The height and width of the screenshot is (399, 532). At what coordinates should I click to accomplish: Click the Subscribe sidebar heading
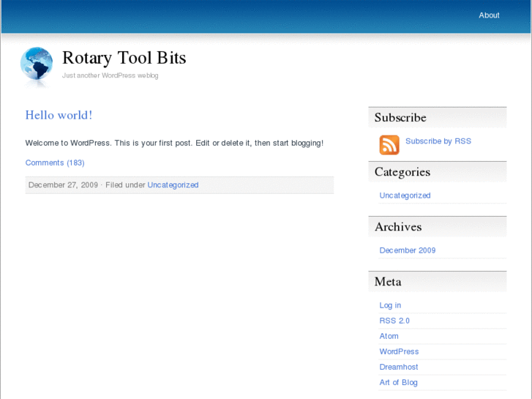click(400, 117)
